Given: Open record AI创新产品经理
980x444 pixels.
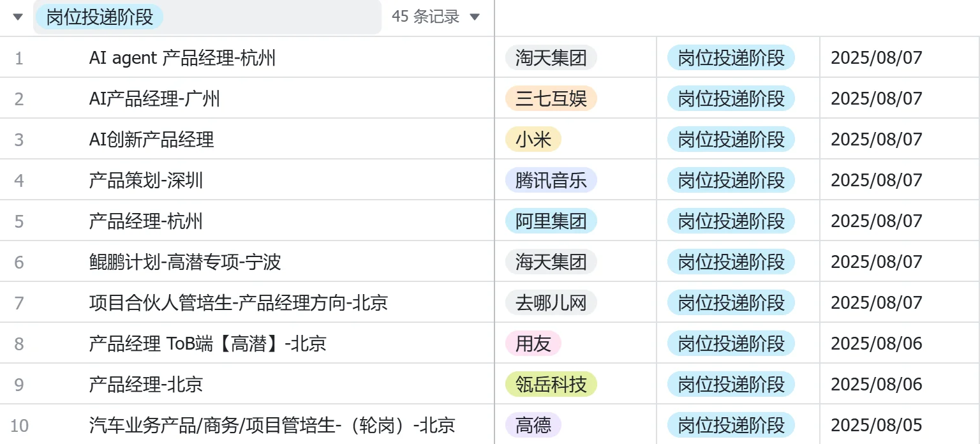Looking at the screenshot, I should tap(152, 140).
